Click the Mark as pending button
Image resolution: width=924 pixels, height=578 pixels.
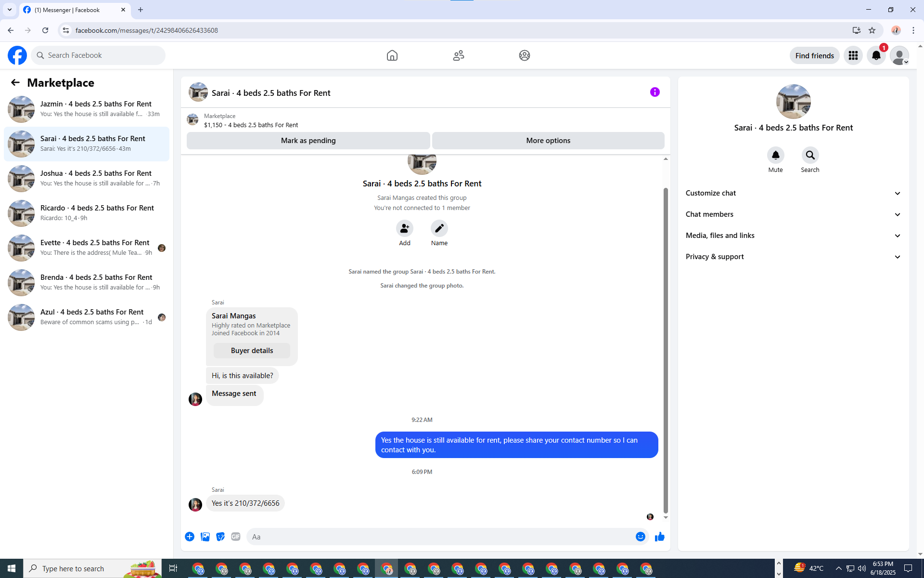click(308, 141)
